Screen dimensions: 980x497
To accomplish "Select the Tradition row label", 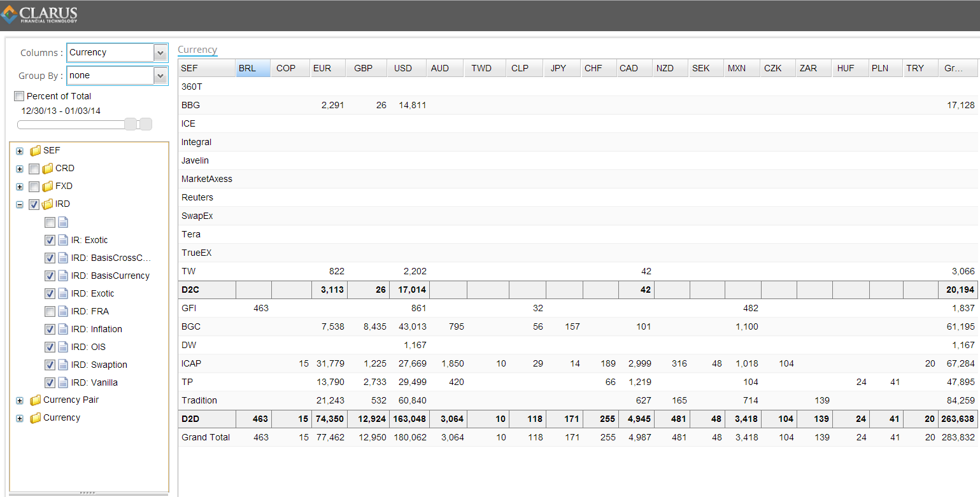I will 199,400.
